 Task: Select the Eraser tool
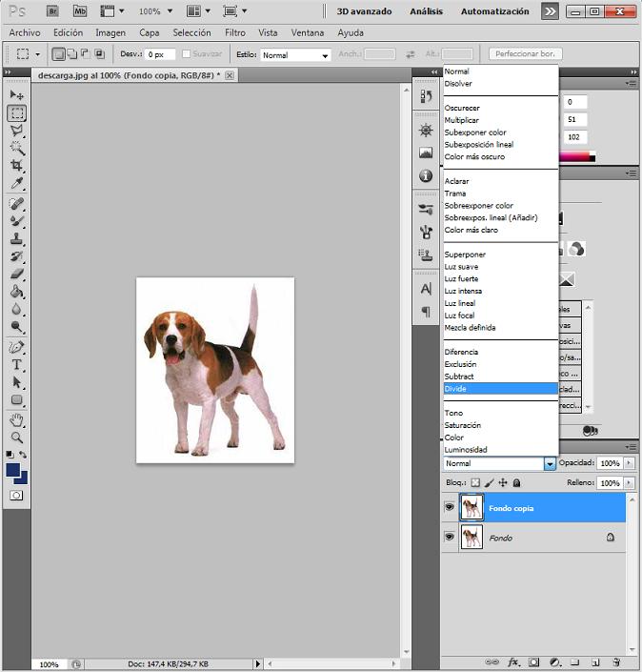[17, 274]
